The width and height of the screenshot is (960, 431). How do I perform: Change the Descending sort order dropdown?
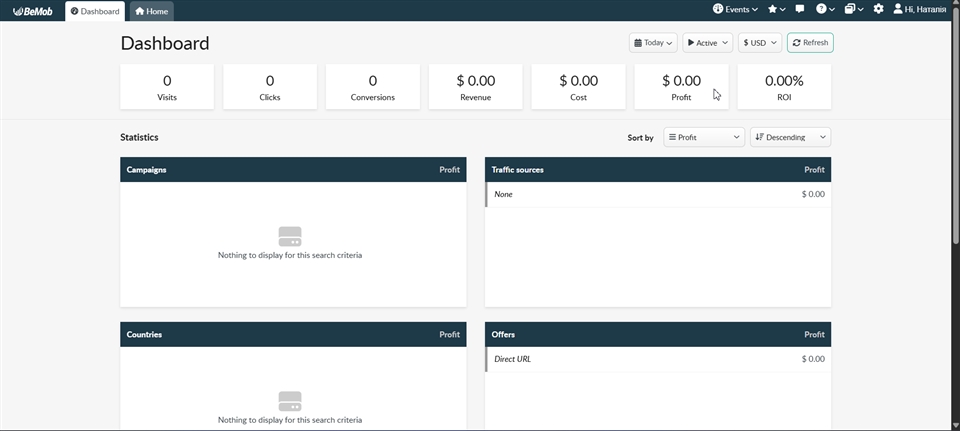click(790, 137)
